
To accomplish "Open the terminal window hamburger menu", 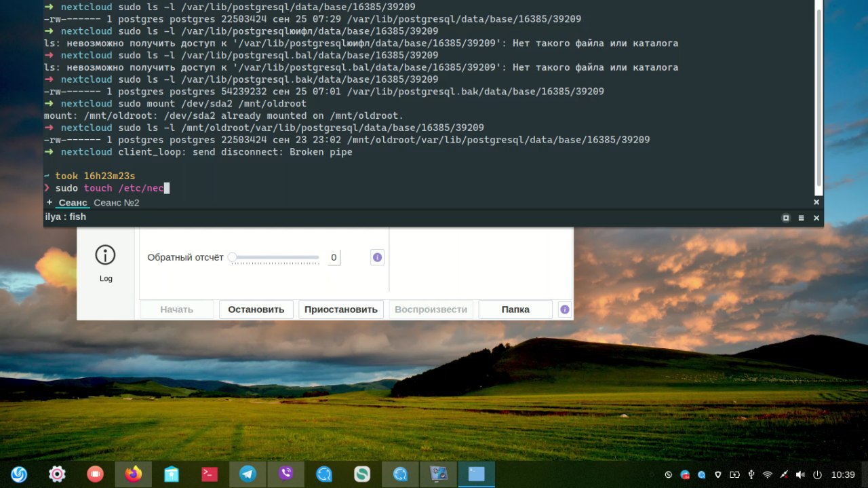I will coord(801,218).
